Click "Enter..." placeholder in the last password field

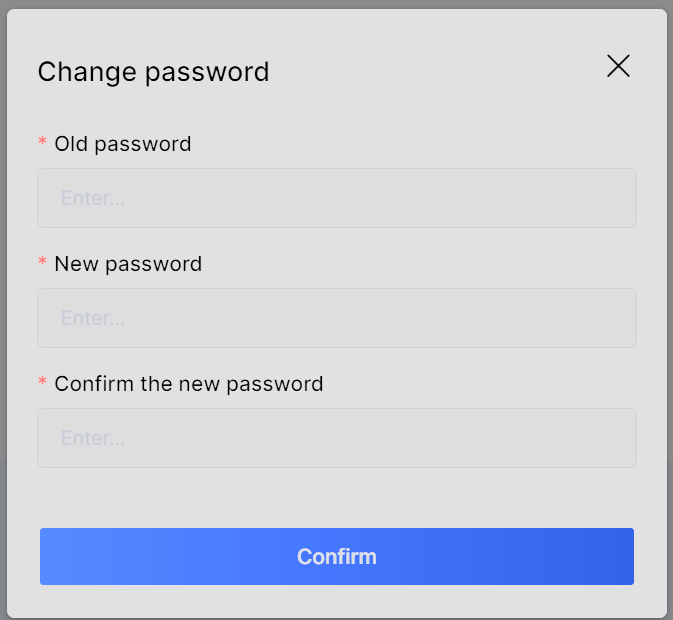coord(92,438)
